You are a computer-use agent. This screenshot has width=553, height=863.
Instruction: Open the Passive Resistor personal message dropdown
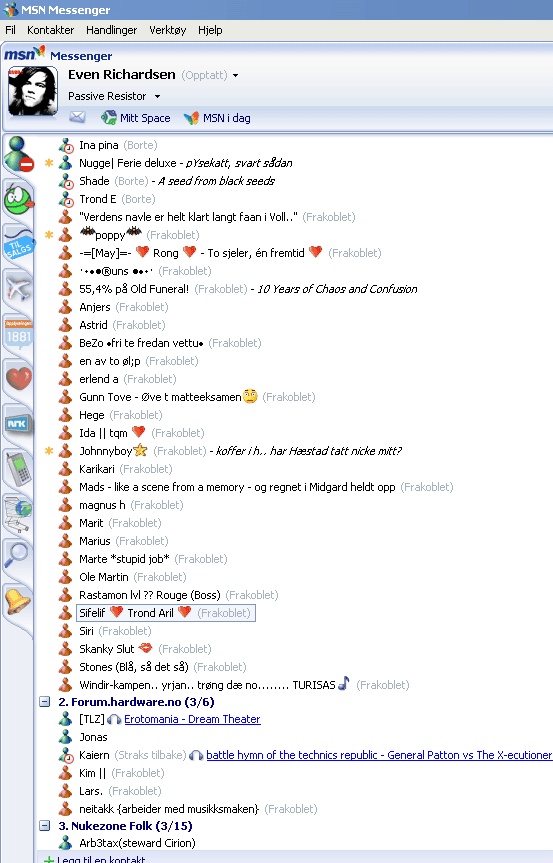click(157, 96)
